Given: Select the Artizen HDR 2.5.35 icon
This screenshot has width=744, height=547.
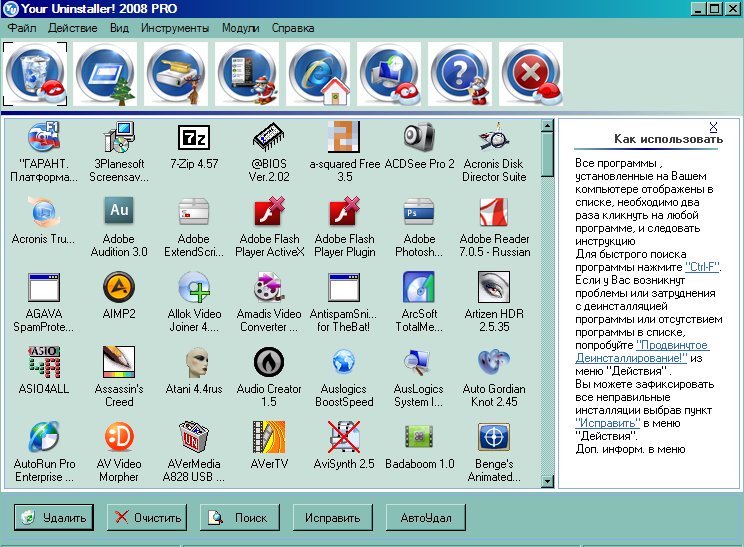Looking at the screenshot, I should 494,287.
